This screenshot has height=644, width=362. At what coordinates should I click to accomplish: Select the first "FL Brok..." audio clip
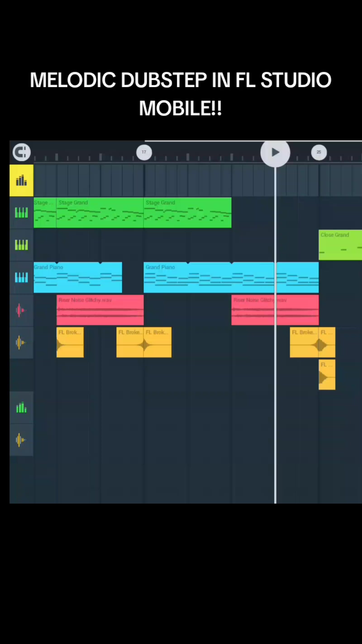point(70,342)
